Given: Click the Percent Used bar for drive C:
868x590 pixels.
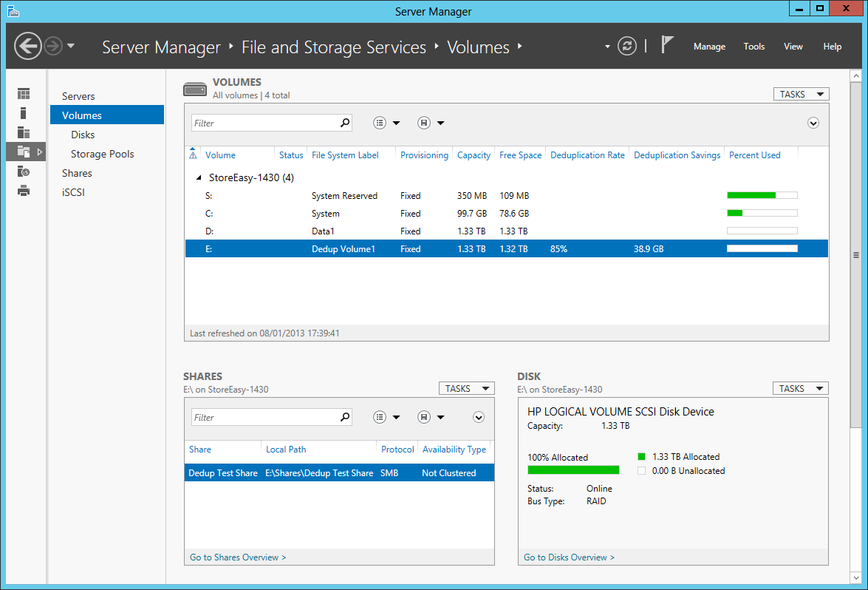Looking at the screenshot, I should (x=762, y=213).
